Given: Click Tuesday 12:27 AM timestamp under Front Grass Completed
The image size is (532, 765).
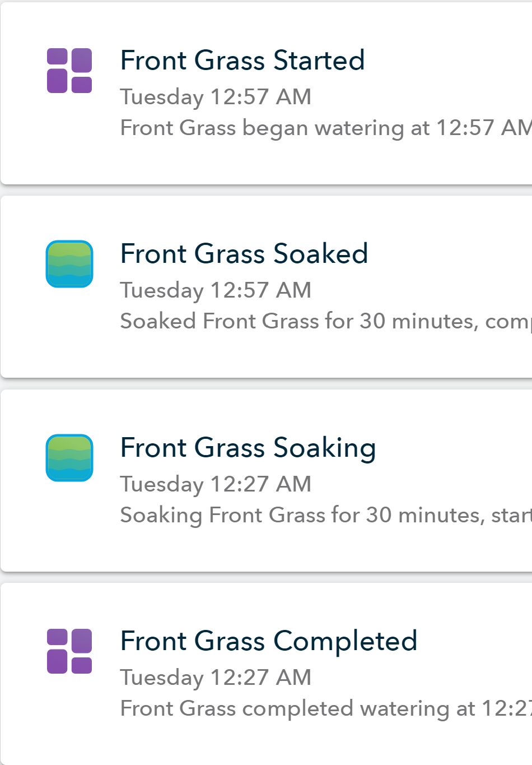Looking at the screenshot, I should click(216, 678).
